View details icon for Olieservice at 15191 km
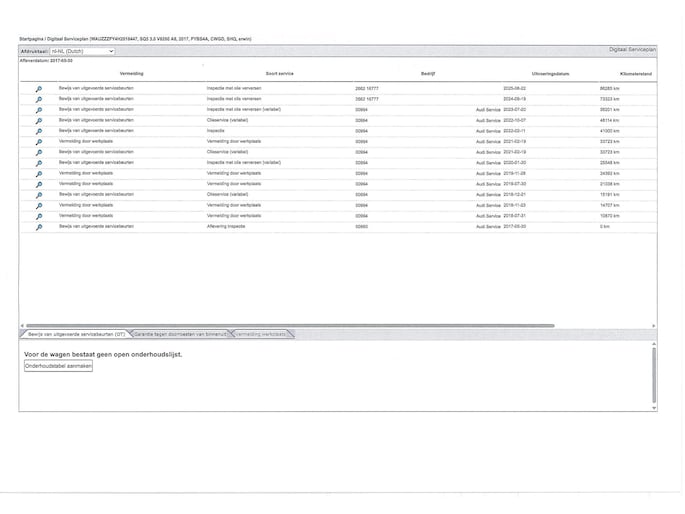Screen dimensions: 685x514 pos(39,195)
